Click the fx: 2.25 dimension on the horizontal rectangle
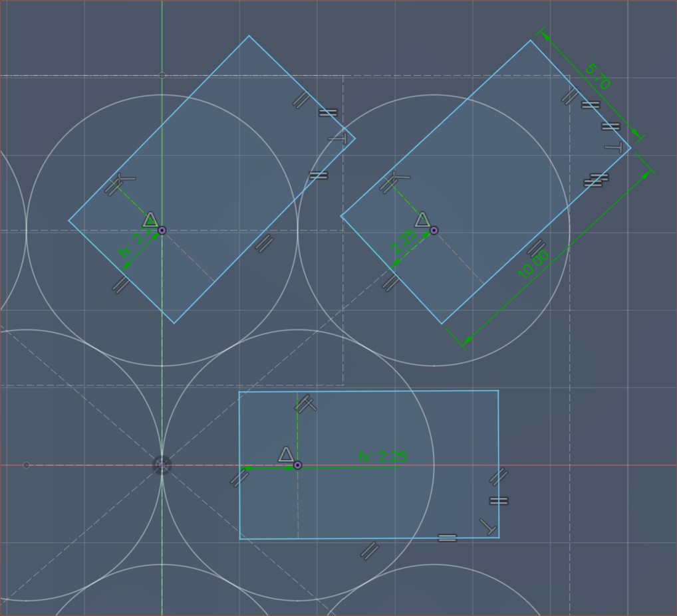The width and height of the screenshot is (677, 616). click(x=382, y=457)
